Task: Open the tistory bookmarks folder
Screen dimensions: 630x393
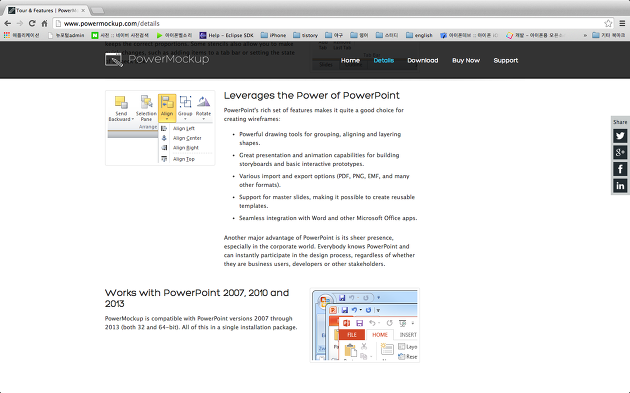Action: [305, 35]
